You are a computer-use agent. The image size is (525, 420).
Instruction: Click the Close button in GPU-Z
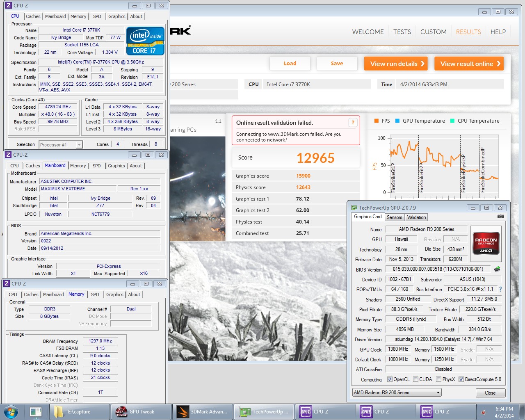[x=491, y=393]
